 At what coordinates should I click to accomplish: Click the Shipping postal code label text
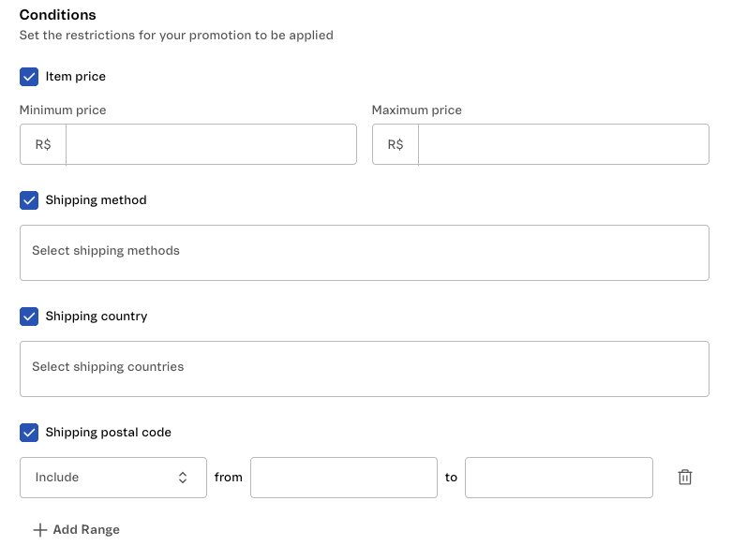click(x=108, y=433)
